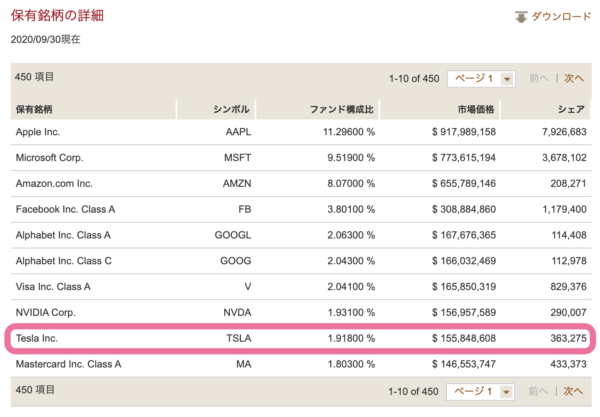Open the ダウンロード link

(x=561, y=16)
